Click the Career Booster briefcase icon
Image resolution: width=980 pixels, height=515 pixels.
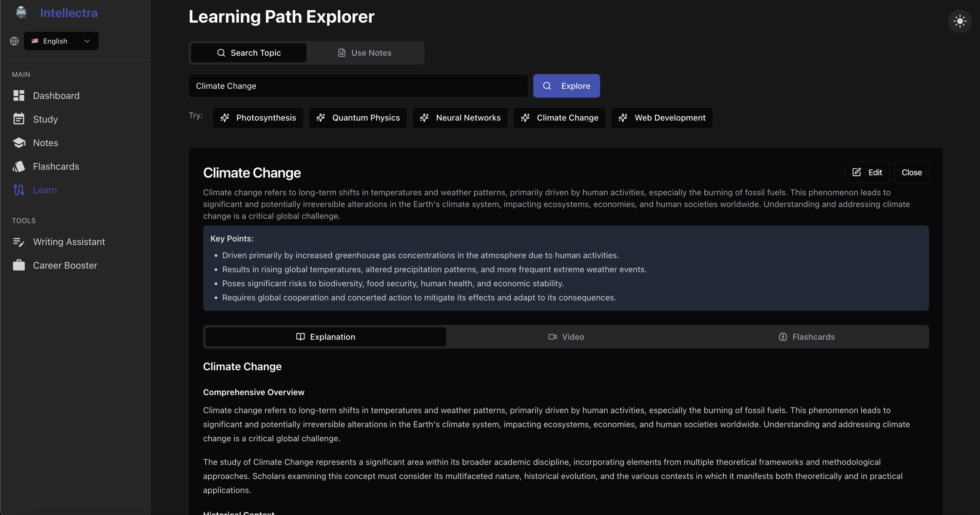point(19,265)
